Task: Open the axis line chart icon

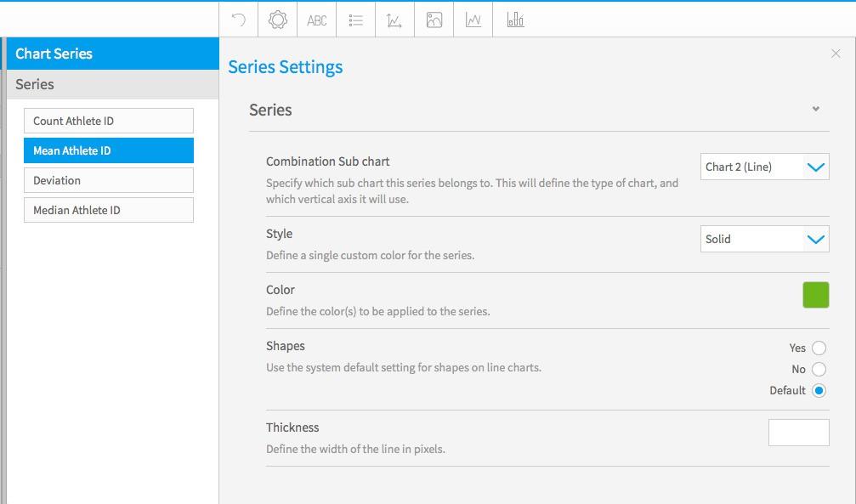Action: click(394, 20)
